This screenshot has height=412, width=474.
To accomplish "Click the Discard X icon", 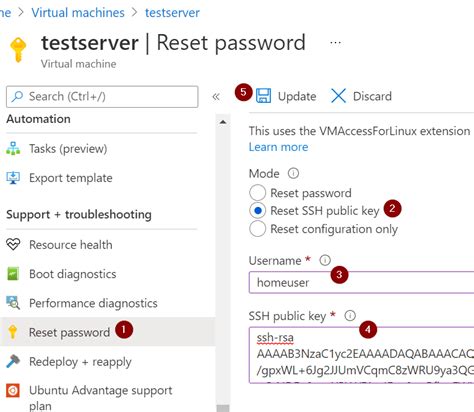I will [x=338, y=96].
